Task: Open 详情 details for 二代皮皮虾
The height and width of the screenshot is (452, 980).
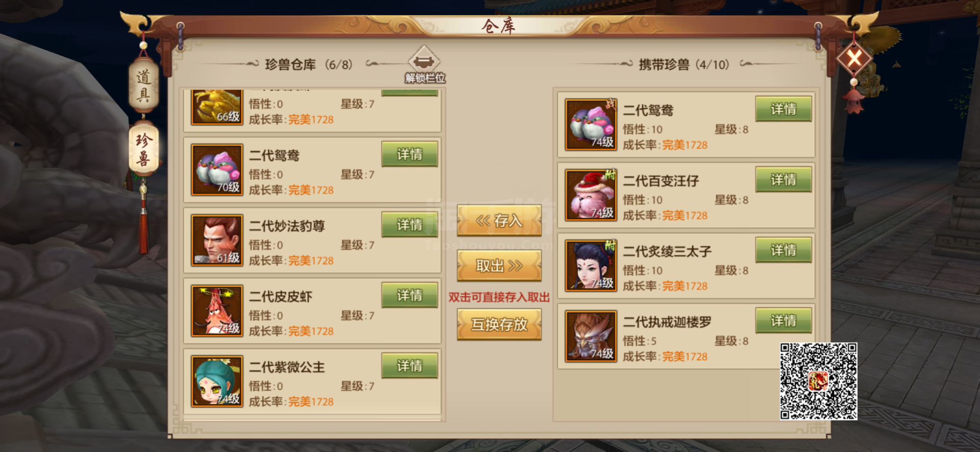Action: (x=409, y=295)
